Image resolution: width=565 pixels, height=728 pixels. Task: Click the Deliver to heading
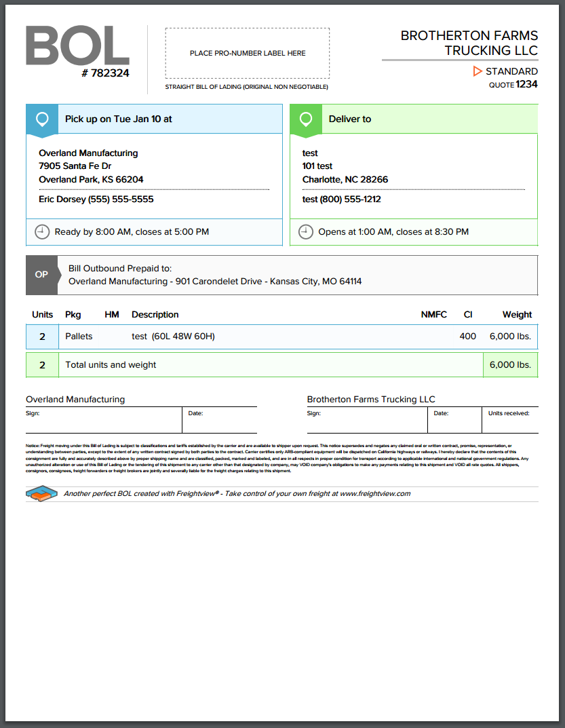point(350,119)
